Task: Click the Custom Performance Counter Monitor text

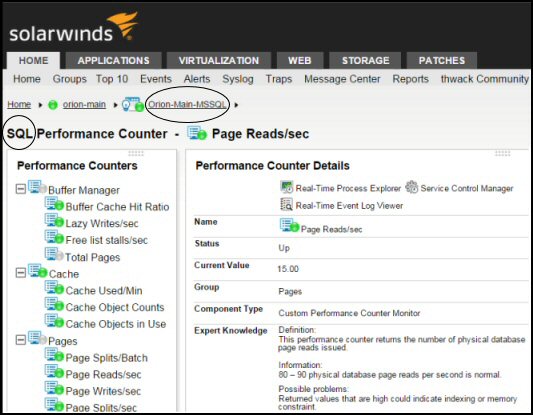Action: click(349, 313)
